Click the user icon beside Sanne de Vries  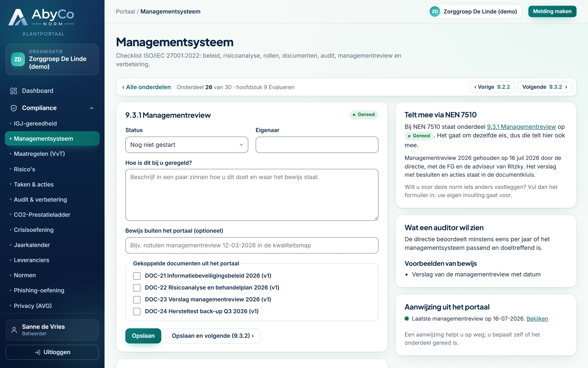(x=14, y=330)
